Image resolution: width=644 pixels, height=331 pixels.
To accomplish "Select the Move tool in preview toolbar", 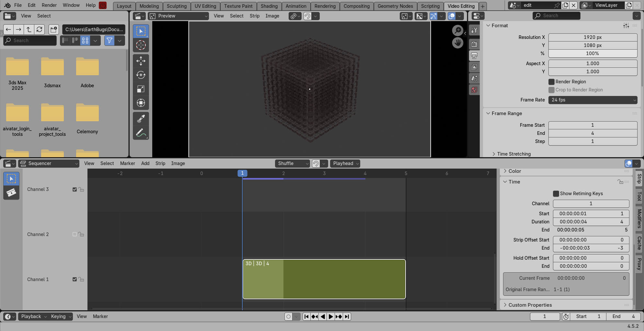I will 141,61.
